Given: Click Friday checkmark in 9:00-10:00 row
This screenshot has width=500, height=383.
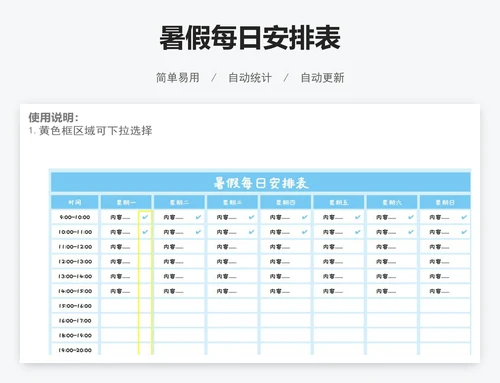Looking at the screenshot, I should click(x=358, y=217).
